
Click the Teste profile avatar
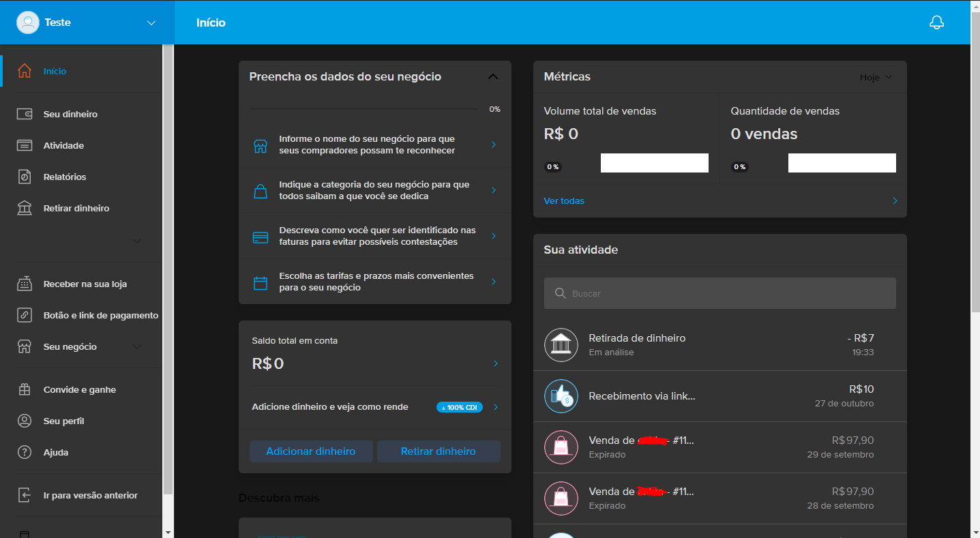coord(28,23)
